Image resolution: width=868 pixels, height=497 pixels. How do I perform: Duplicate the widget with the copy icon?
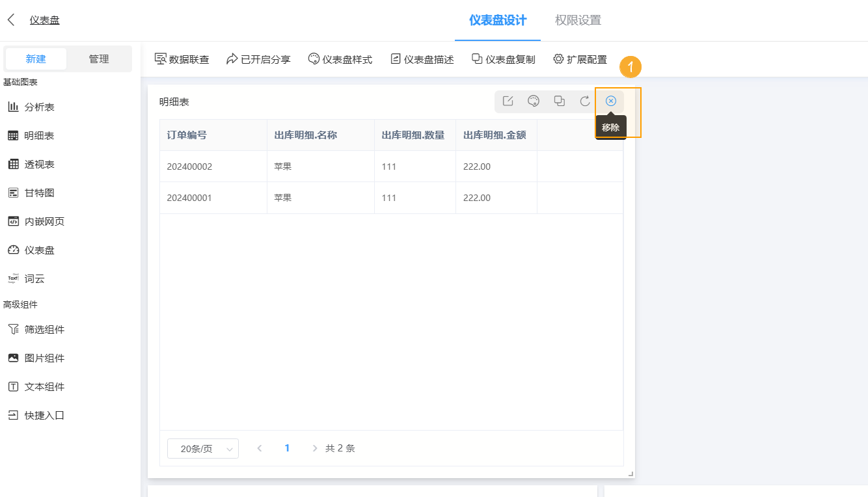click(559, 101)
